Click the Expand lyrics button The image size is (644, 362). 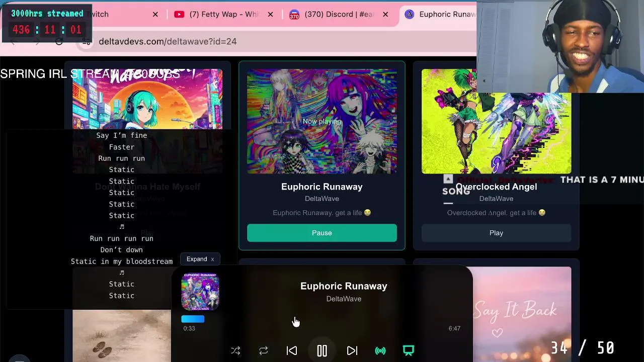click(x=197, y=259)
